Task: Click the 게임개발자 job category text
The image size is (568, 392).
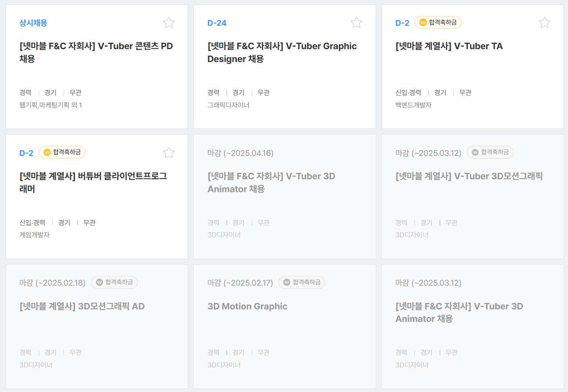Action: coord(34,235)
